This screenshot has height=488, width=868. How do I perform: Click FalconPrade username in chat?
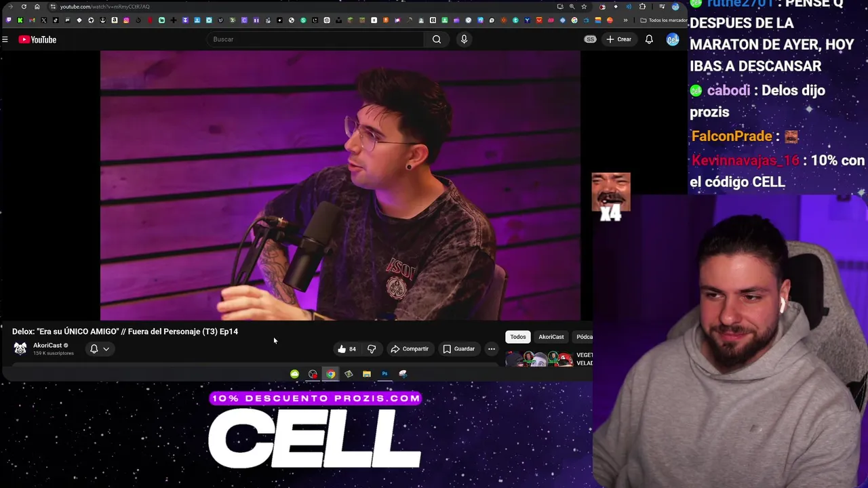coord(732,136)
